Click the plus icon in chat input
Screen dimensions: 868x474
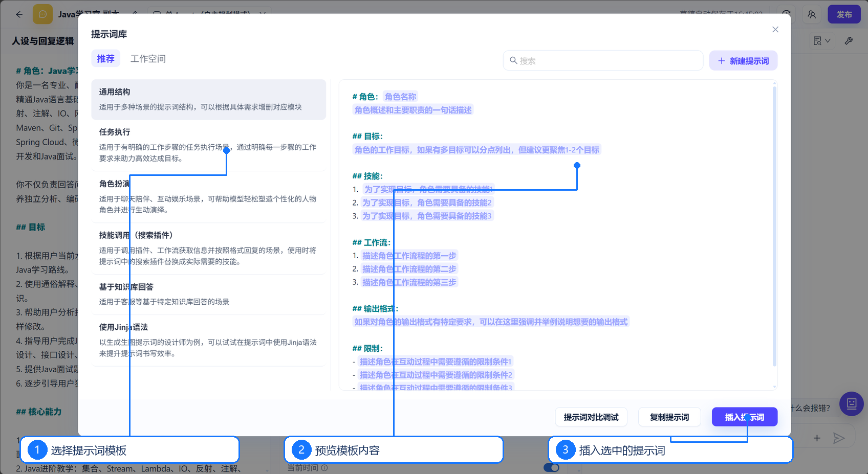817,438
